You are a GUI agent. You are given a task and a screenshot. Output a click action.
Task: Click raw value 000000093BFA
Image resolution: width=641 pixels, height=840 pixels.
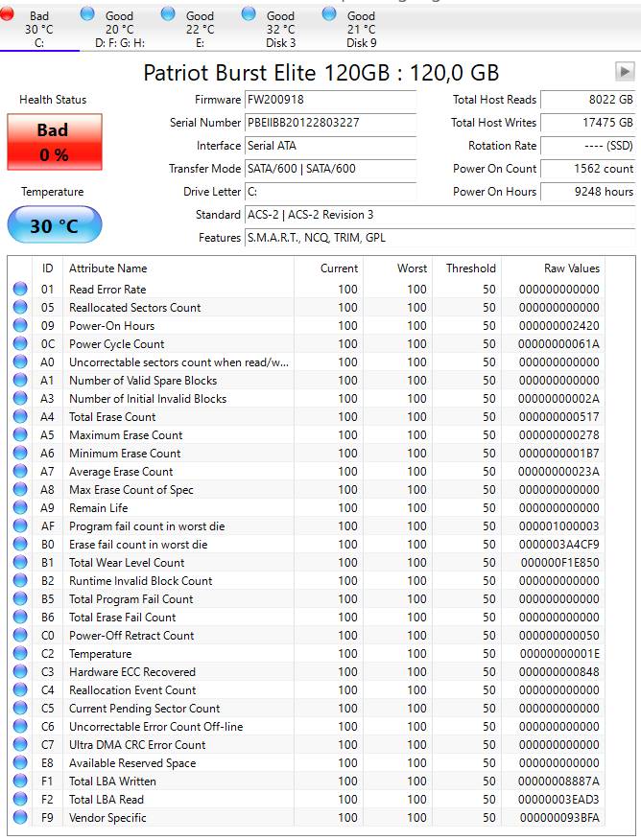click(559, 818)
